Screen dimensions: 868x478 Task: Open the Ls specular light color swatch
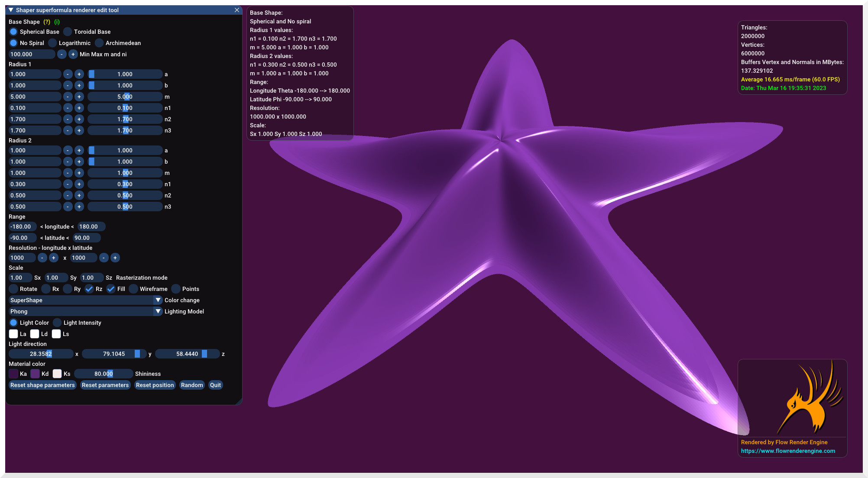click(56, 334)
